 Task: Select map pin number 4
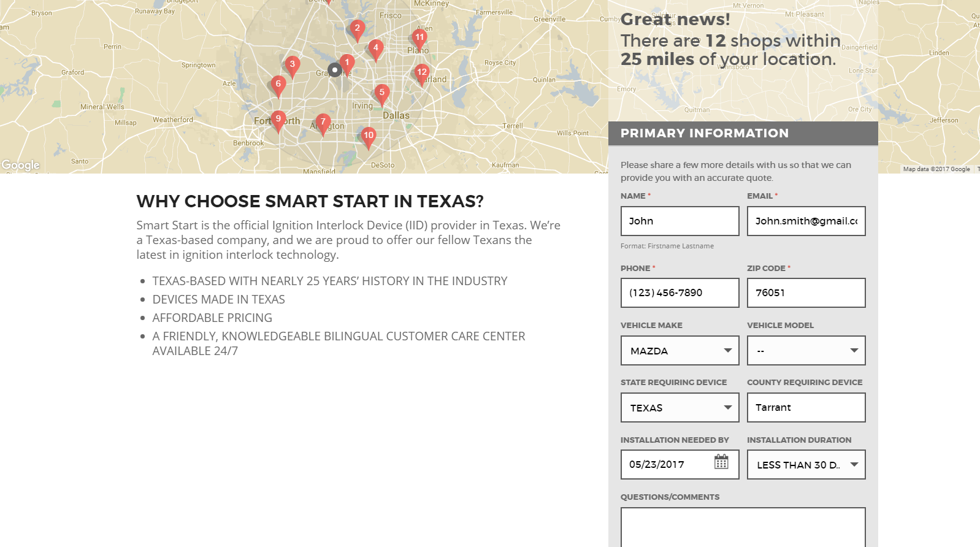click(x=376, y=48)
